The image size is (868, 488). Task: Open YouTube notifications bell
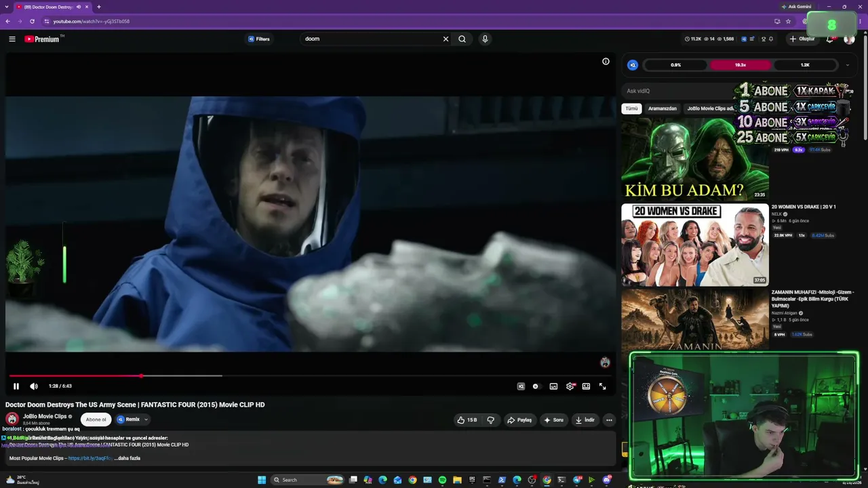tap(829, 39)
